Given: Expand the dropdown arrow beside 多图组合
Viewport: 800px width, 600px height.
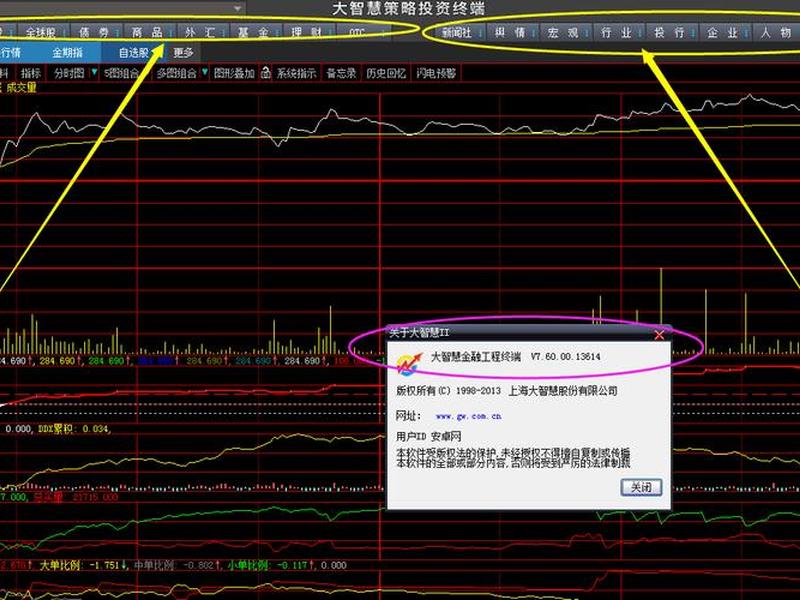Looking at the screenshot, I should point(205,72).
